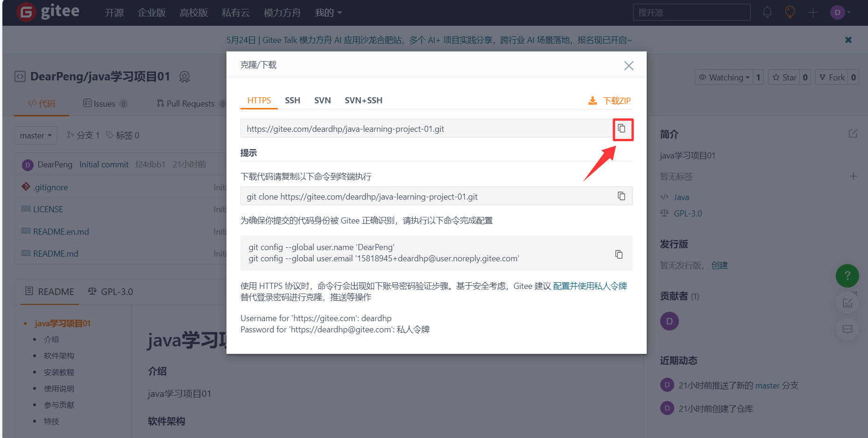This screenshot has height=438, width=868.
Task: Add a tag with plus icon
Action: tap(853, 176)
